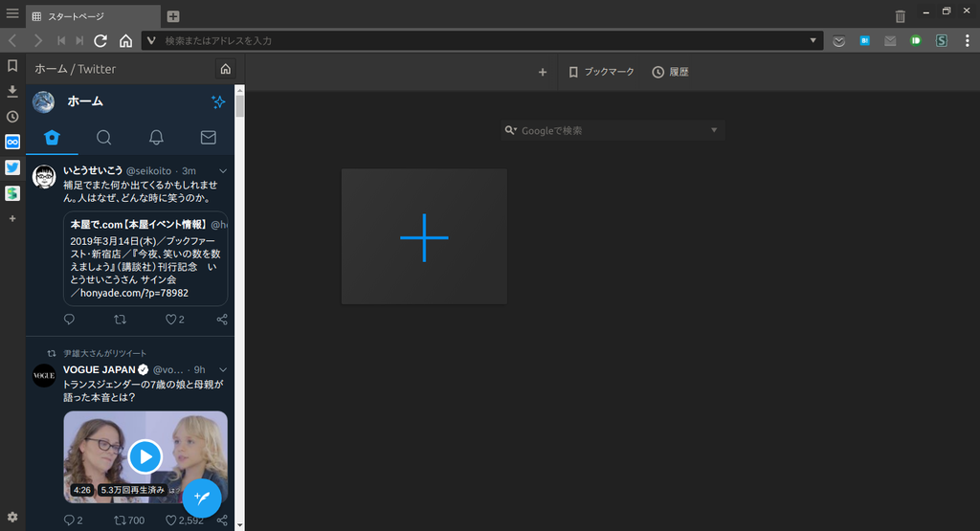
Task: Open the History panel in sidebar
Action: pos(12,117)
